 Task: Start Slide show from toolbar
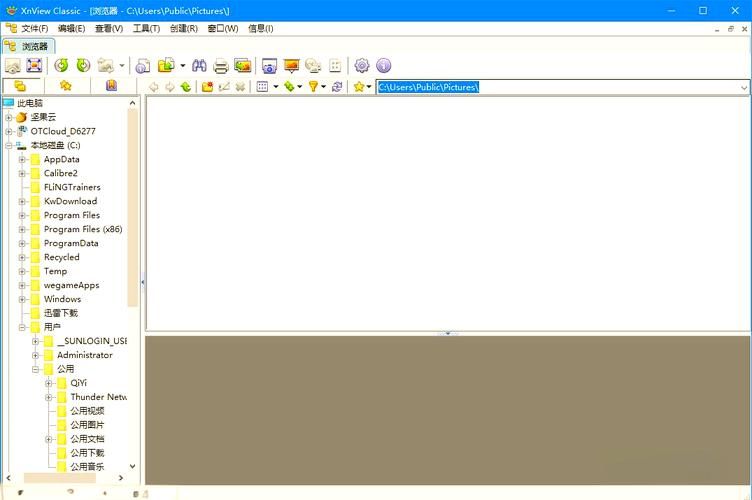click(x=291, y=65)
